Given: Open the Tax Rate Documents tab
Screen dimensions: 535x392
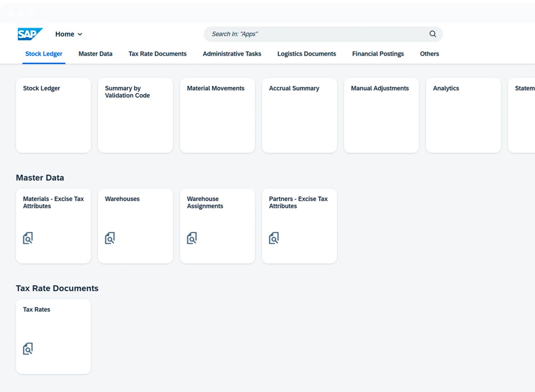Looking at the screenshot, I should pos(157,54).
